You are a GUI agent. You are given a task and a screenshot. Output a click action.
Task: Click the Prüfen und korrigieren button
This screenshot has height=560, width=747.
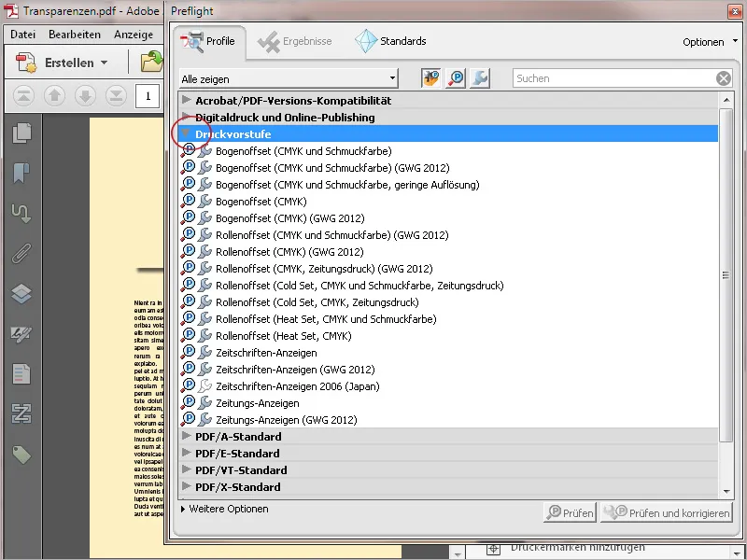667,512
